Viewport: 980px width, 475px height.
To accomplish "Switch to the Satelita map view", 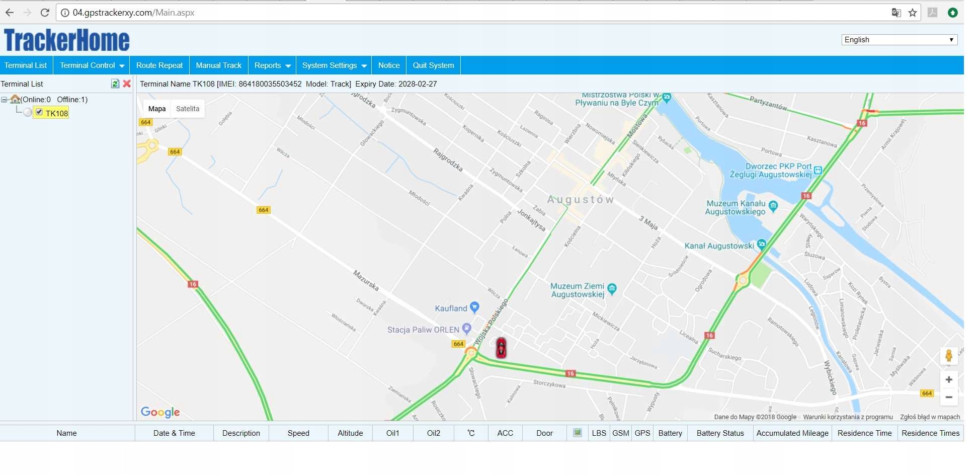I will (x=187, y=108).
